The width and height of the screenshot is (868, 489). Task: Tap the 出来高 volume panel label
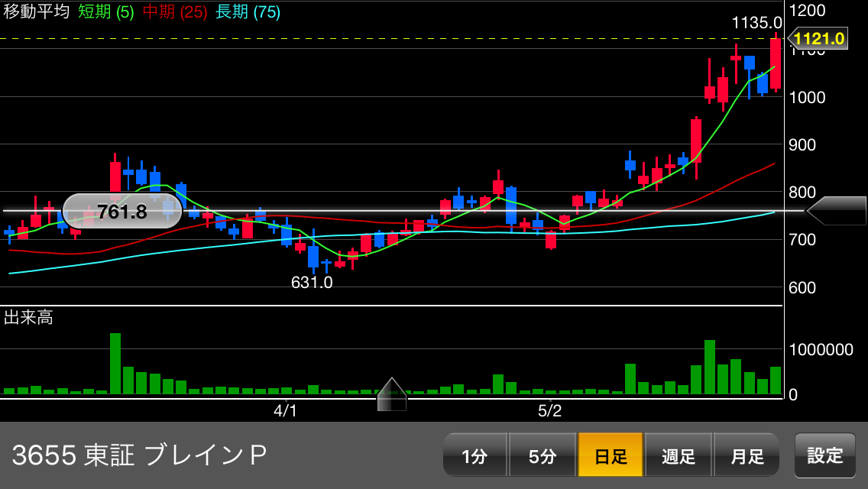pos(28,317)
